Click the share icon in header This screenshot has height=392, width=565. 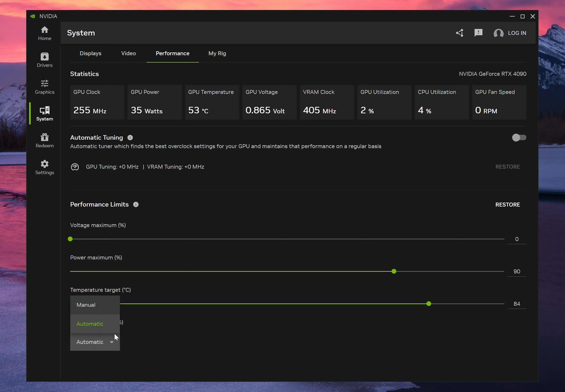coord(460,33)
